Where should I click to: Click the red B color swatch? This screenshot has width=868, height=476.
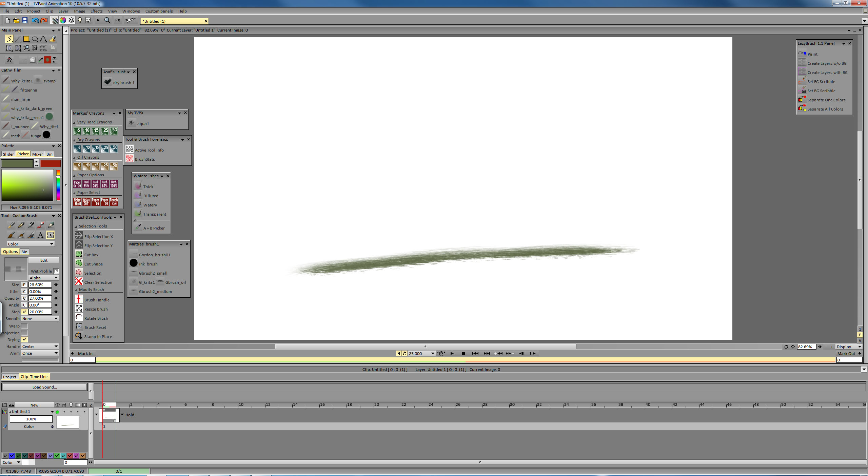(51, 163)
